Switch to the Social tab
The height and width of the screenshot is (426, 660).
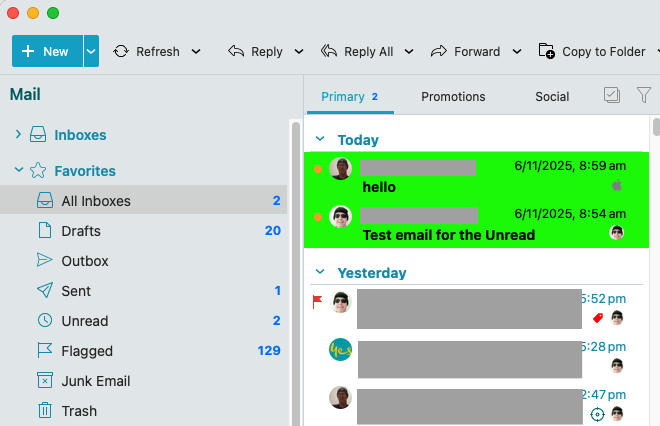coord(552,97)
